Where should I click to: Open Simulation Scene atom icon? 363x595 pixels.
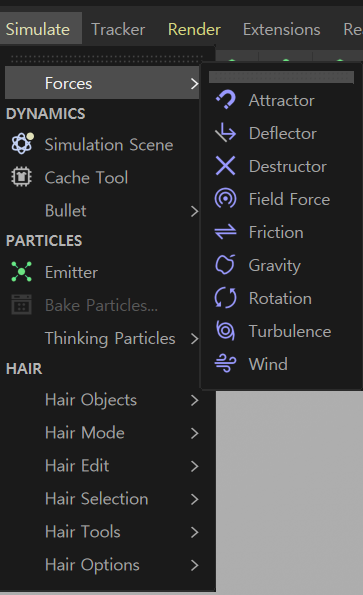[22, 144]
